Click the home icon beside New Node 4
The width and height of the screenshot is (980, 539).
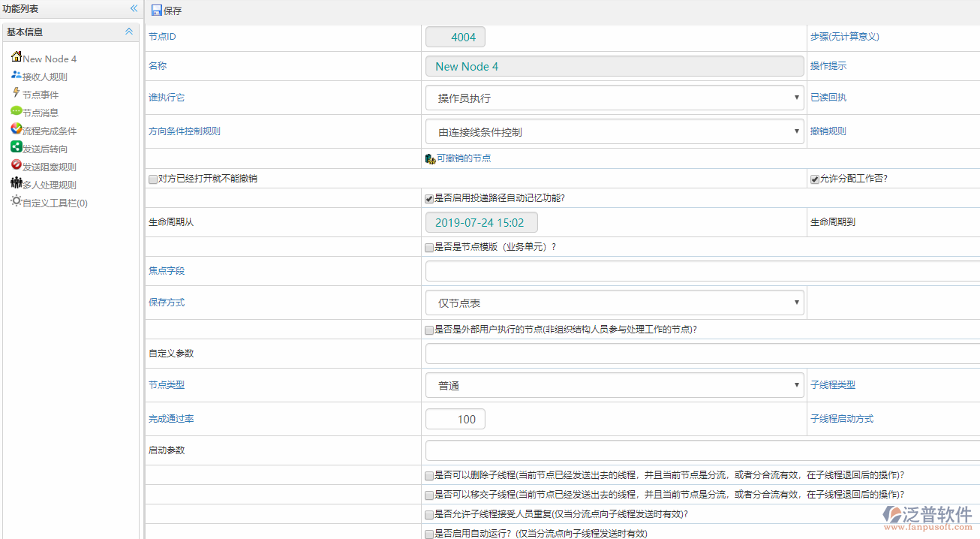tap(16, 57)
